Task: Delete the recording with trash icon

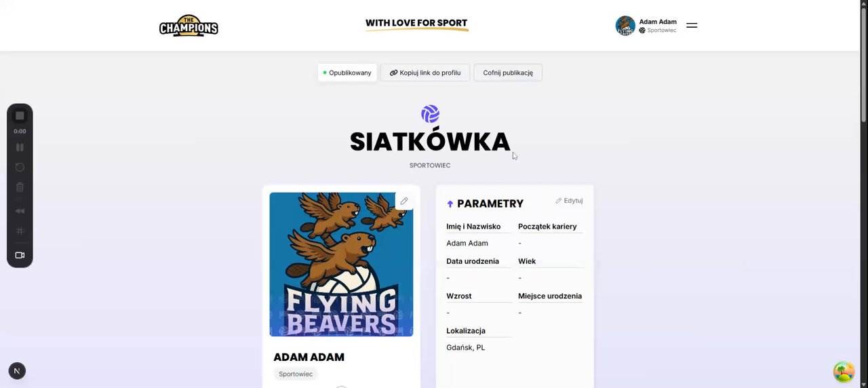Action: point(20,187)
